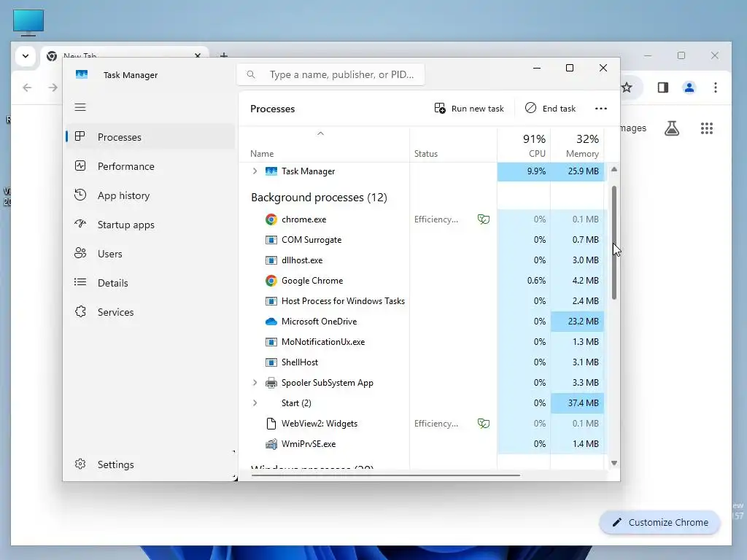Open Settings gear icon in Task Manager
Screen dimensions: 747x560
(80, 464)
